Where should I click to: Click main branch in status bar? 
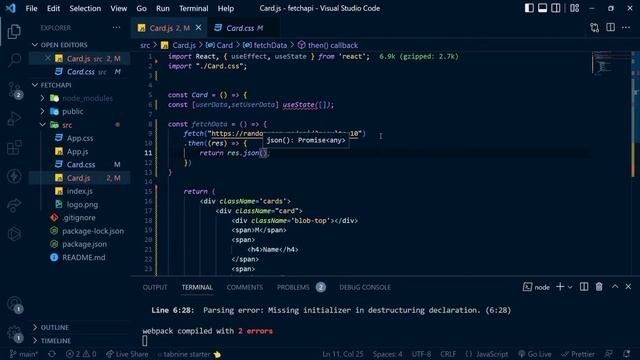pyautogui.click(x=24, y=354)
